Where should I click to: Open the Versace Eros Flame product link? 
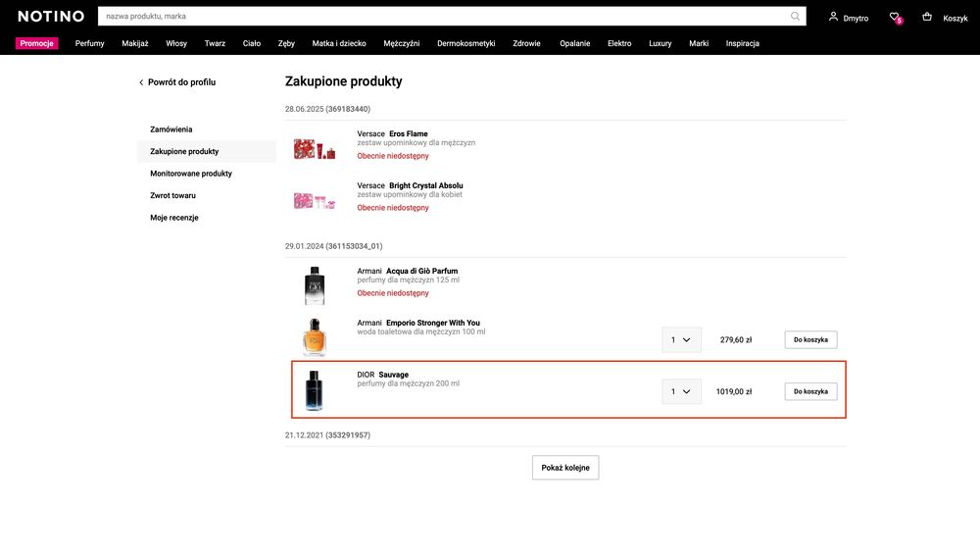393,134
